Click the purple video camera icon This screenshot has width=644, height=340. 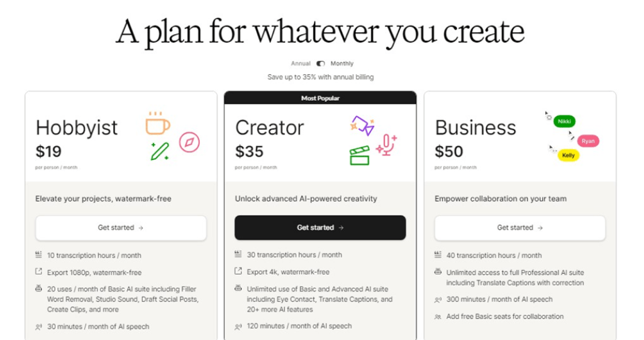(x=362, y=125)
